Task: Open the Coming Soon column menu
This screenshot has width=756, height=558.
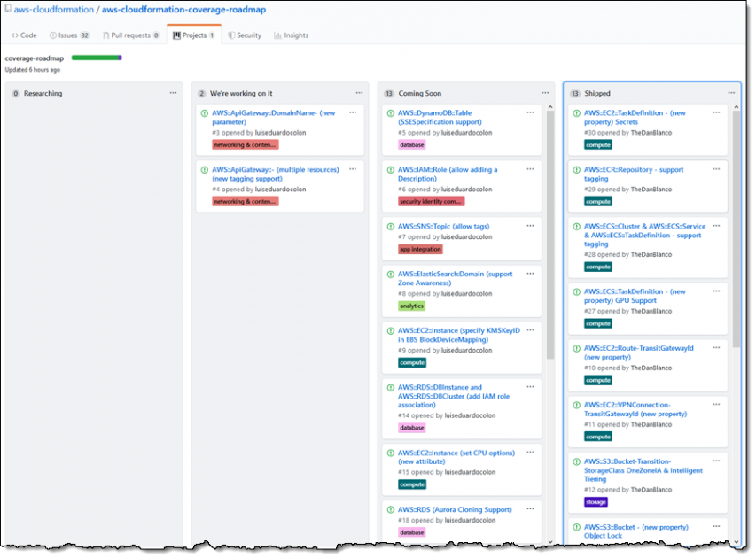Action: click(x=545, y=92)
